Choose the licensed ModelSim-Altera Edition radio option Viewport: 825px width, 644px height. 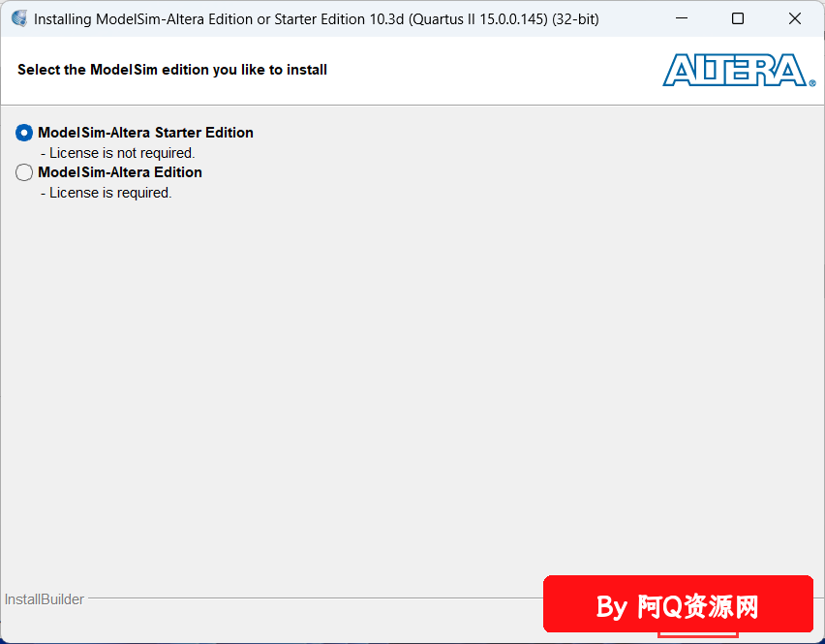(x=24, y=172)
